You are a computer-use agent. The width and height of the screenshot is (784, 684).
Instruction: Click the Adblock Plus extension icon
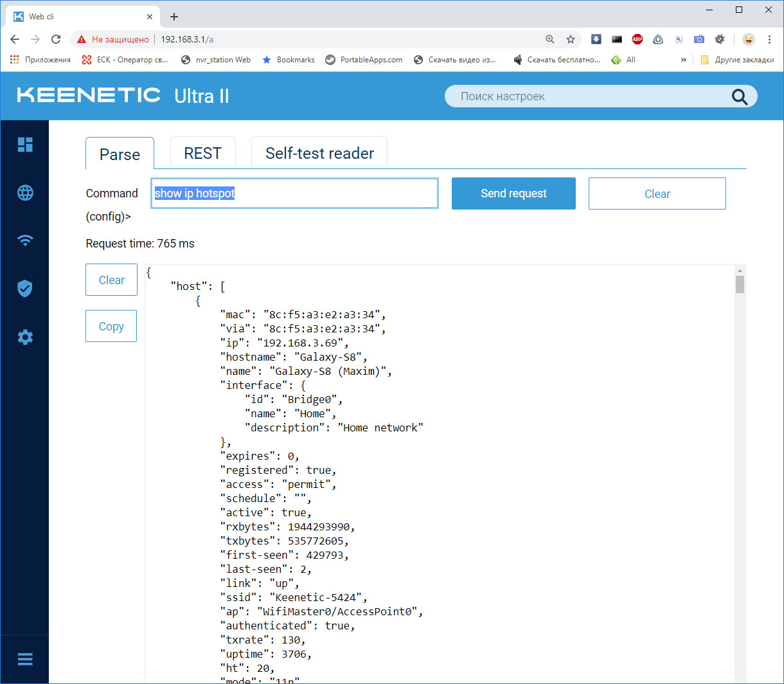[x=637, y=39]
